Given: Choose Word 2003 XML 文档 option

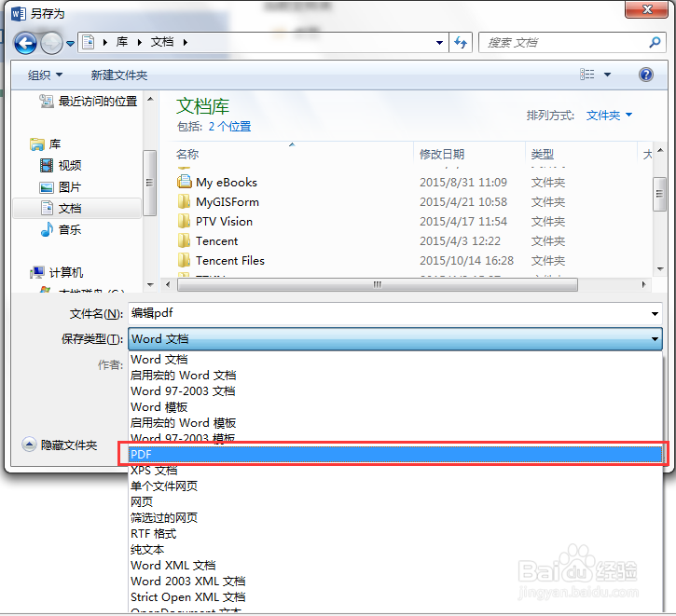Looking at the screenshot, I should [x=395, y=582].
